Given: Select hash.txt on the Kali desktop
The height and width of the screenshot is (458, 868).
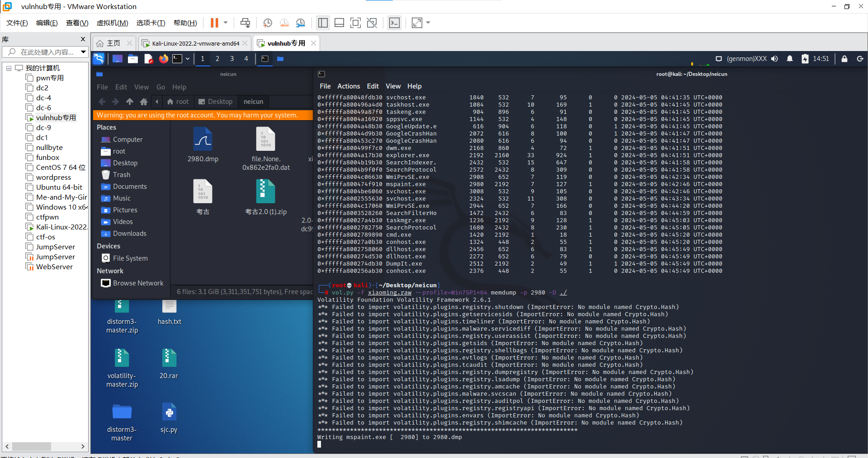Looking at the screenshot, I should [x=169, y=312].
